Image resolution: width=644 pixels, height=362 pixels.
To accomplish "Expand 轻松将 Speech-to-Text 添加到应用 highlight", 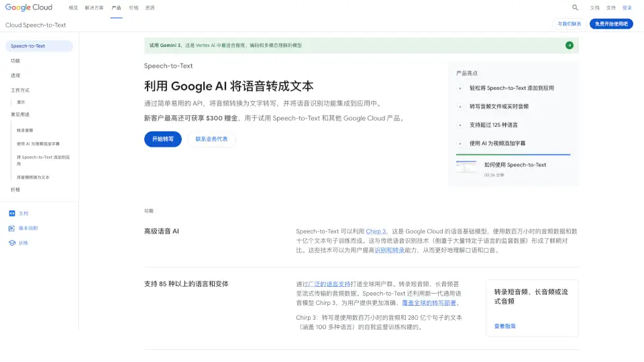I will click(x=512, y=88).
